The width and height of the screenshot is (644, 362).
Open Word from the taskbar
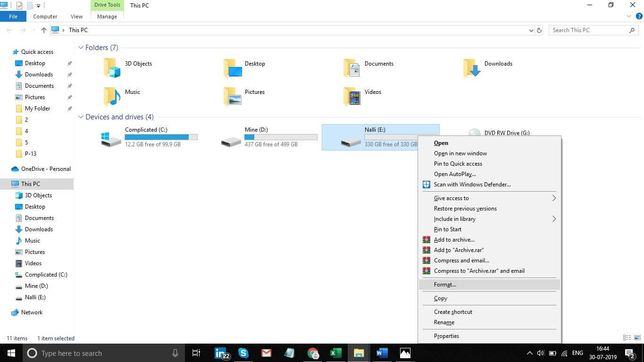pyautogui.click(x=382, y=353)
